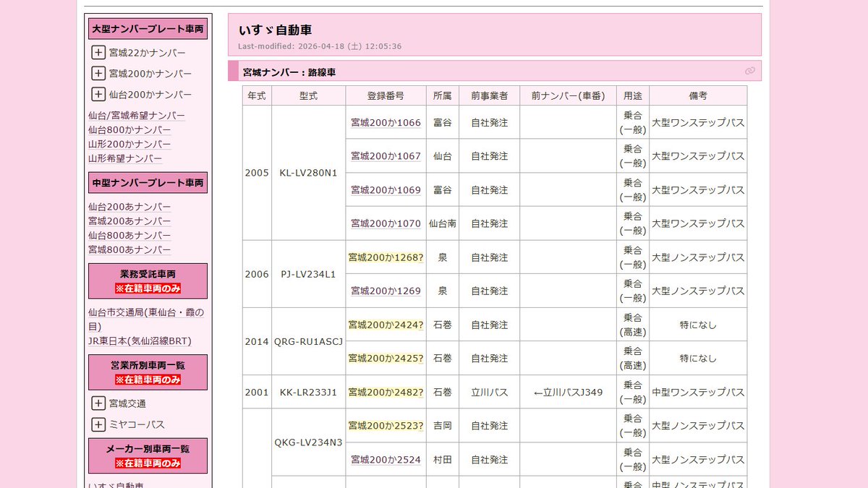Click the KL-LV280N1 model cell

coord(308,173)
